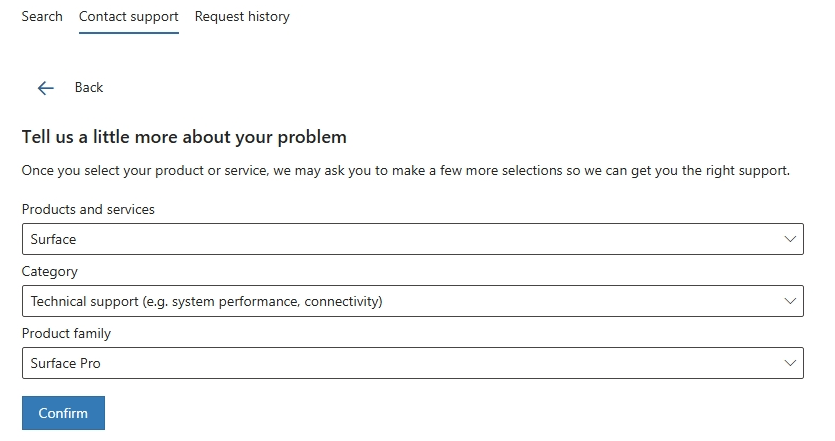Click the 'Category' field label
Image resolution: width=835 pixels, height=441 pixels.
[x=49, y=272]
